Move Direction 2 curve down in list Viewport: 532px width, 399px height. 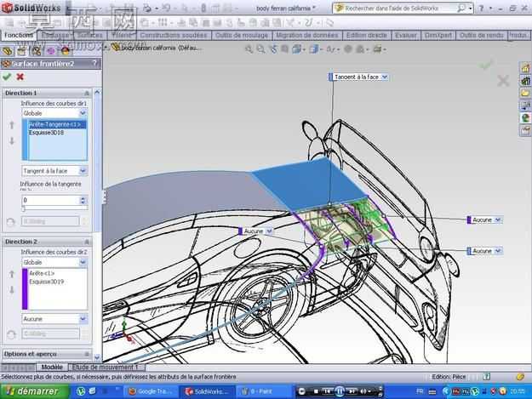12,290
